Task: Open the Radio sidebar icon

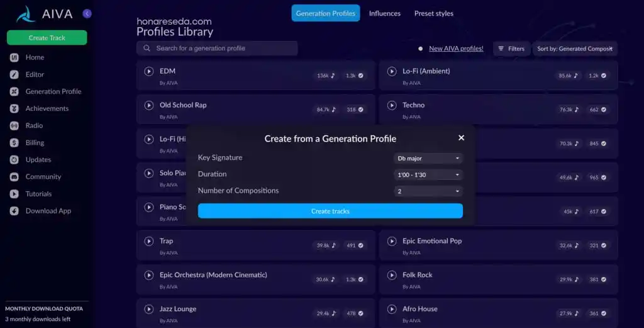Action: [14, 126]
